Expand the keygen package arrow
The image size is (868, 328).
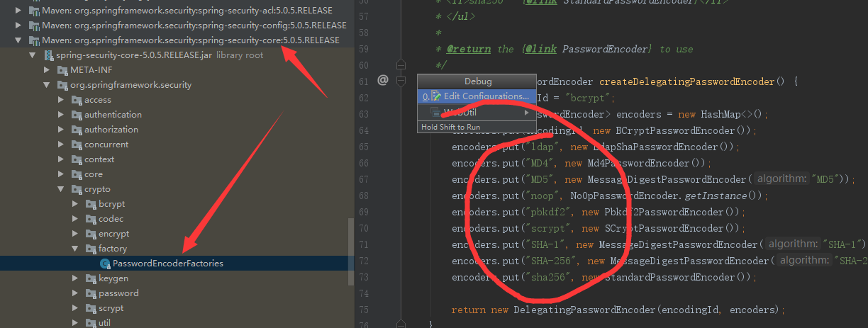coord(77,278)
